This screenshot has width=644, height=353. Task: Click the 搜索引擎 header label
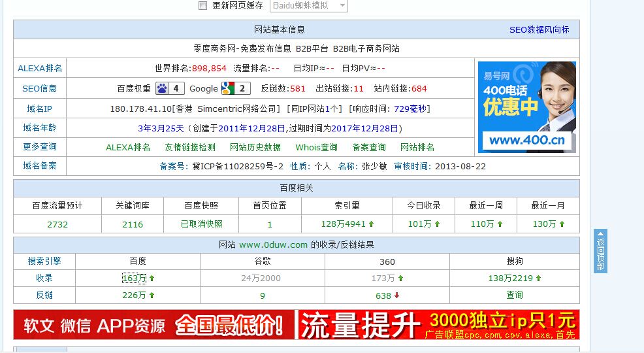tap(44, 261)
